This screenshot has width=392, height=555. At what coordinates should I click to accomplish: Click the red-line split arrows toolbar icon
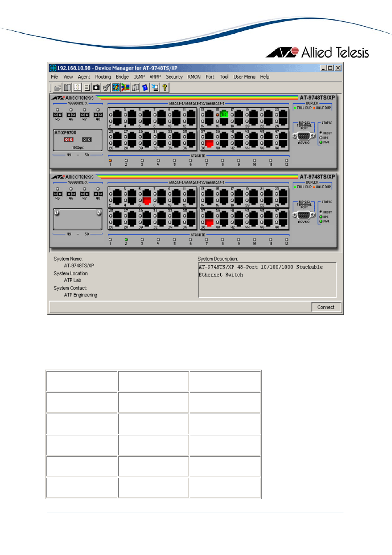click(x=77, y=88)
